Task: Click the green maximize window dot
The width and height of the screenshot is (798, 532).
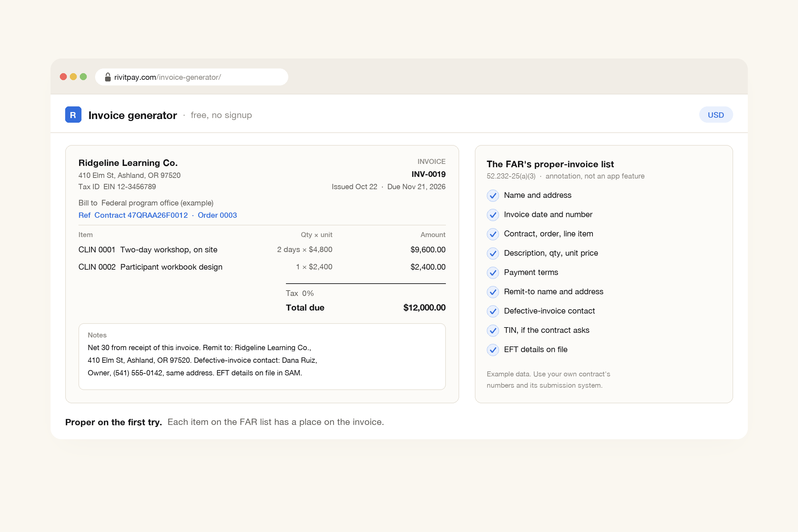Action: tap(83, 77)
